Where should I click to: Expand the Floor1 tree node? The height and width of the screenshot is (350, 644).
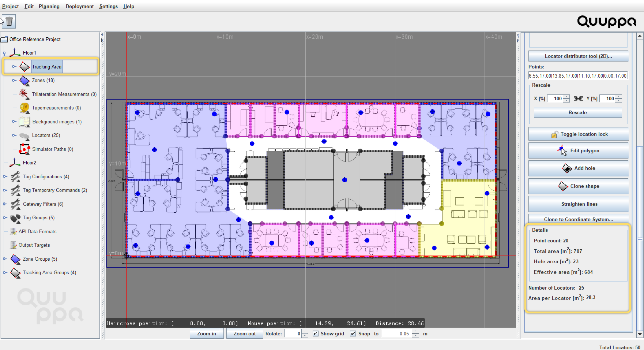pyautogui.click(x=4, y=53)
